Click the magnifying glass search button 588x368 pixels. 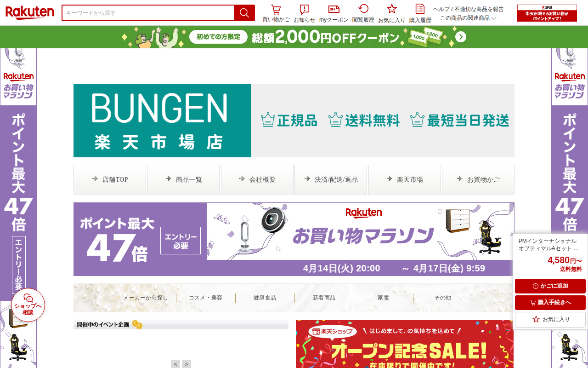click(x=244, y=13)
